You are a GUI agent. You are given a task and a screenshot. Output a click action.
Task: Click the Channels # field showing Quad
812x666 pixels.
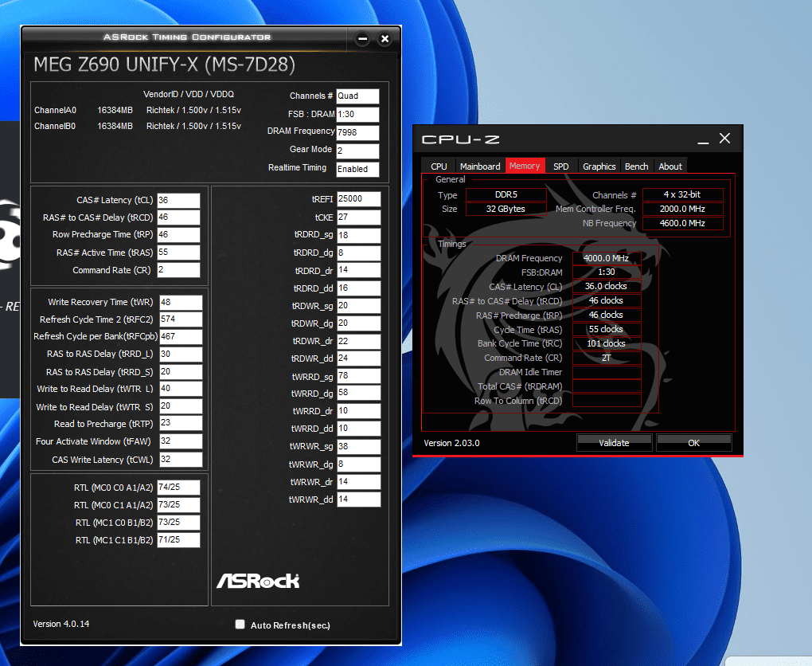(x=357, y=96)
